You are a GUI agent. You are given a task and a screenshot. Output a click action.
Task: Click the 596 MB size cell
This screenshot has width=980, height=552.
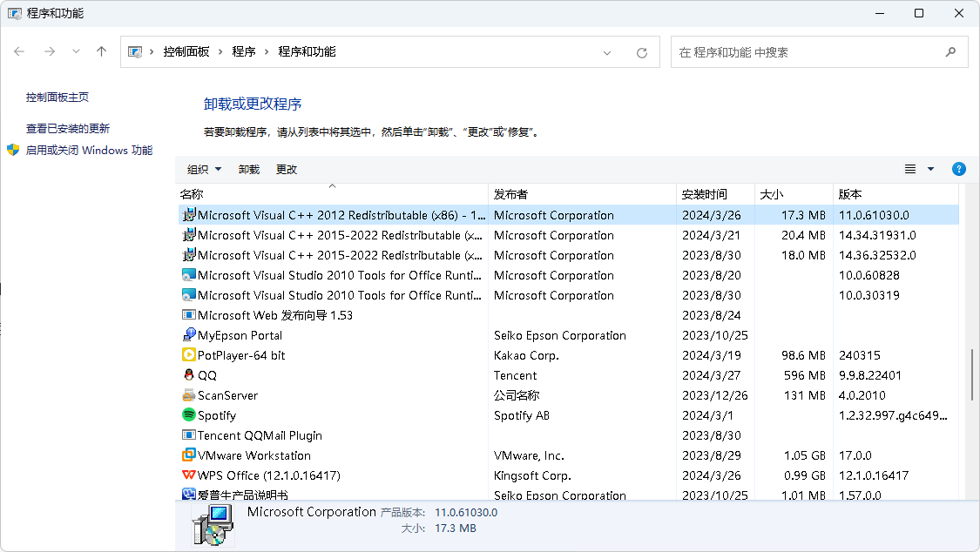point(804,375)
